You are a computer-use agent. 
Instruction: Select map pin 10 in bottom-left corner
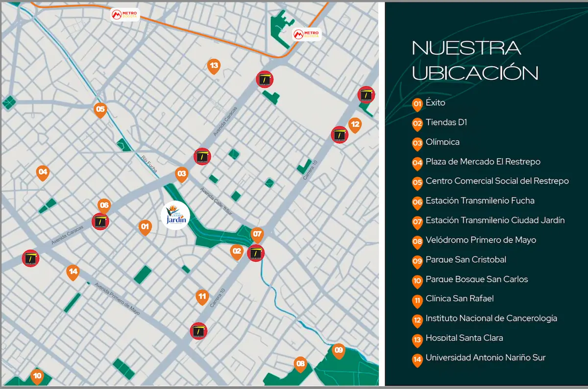pos(37,376)
